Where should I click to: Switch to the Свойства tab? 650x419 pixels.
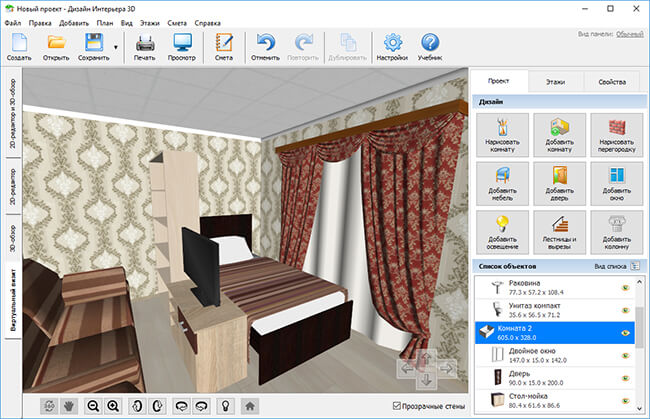[x=612, y=82]
